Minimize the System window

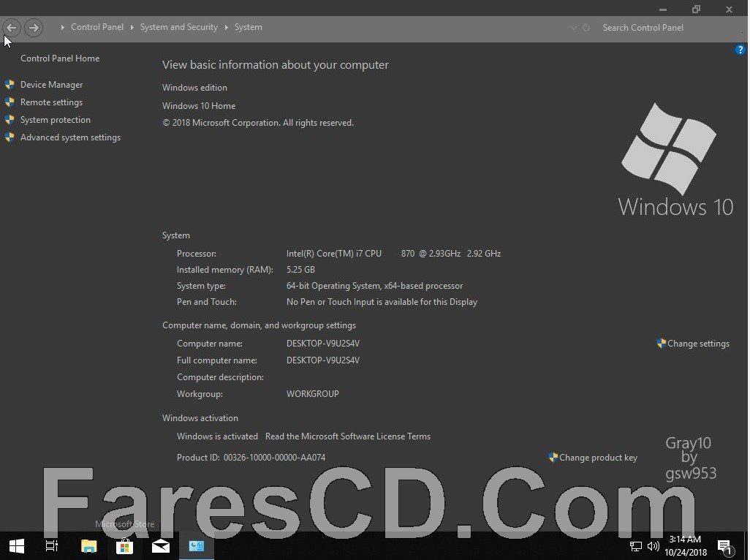[663, 10]
